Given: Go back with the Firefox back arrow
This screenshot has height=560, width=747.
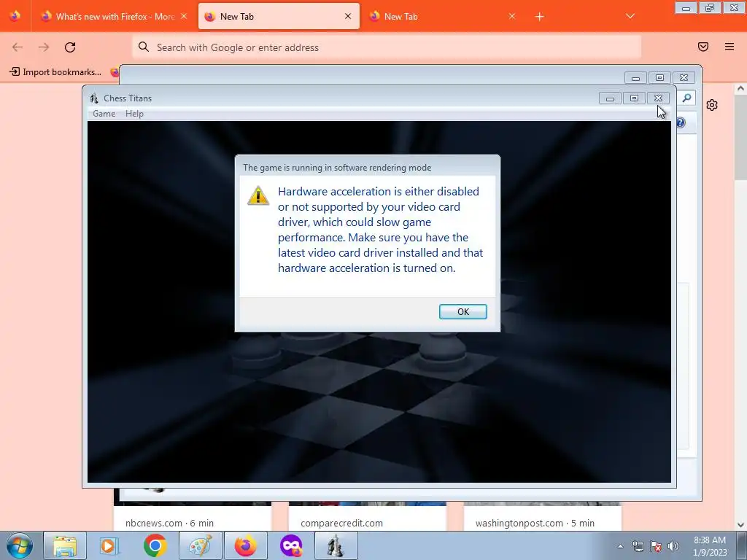Looking at the screenshot, I should pyautogui.click(x=18, y=47).
